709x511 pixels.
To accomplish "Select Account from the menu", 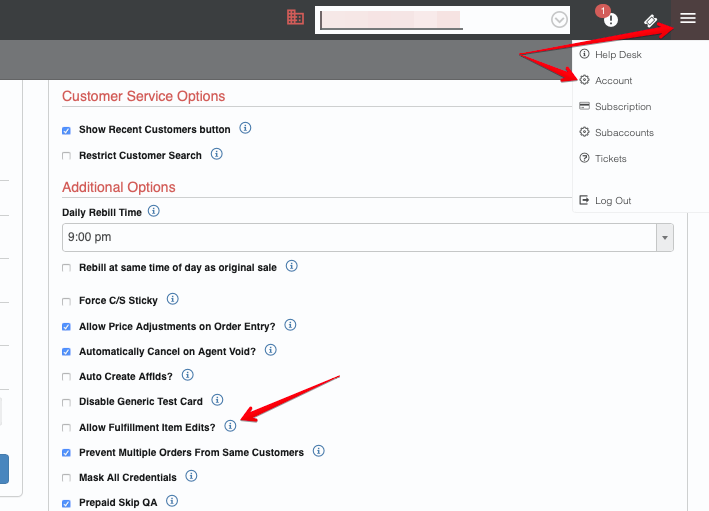I will (613, 80).
